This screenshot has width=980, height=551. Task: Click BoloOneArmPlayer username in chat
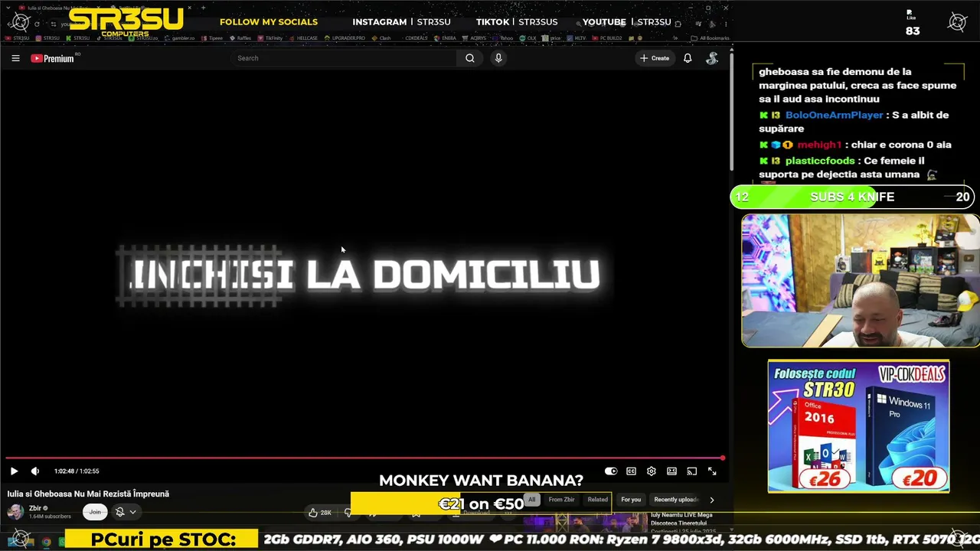(x=835, y=115)
